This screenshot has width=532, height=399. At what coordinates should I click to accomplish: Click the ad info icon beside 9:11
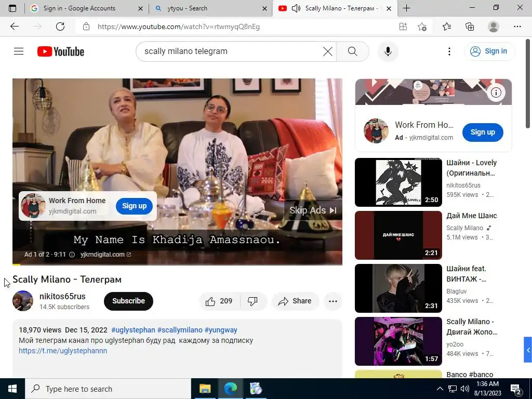coord(72,255)
